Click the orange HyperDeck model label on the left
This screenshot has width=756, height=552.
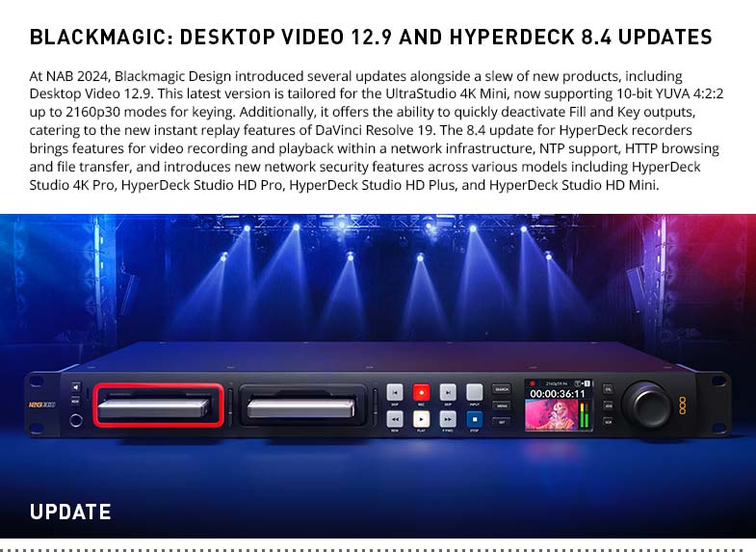(x=42, y=405)
